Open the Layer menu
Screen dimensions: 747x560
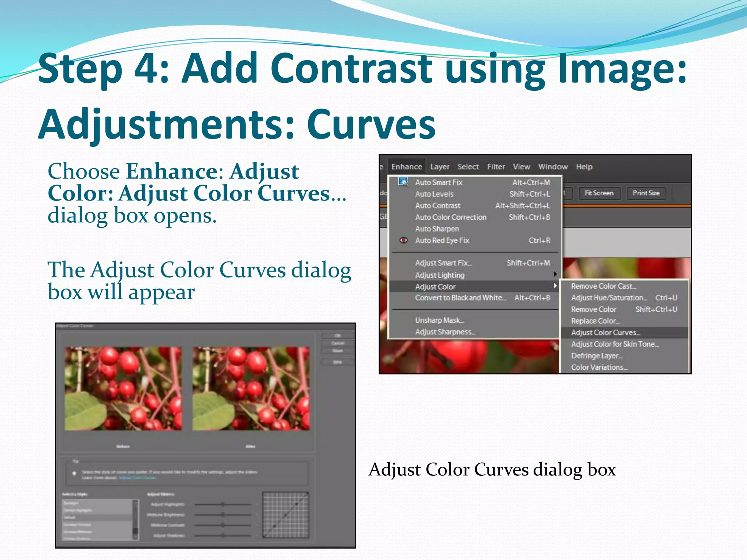[x=440, y=167]
